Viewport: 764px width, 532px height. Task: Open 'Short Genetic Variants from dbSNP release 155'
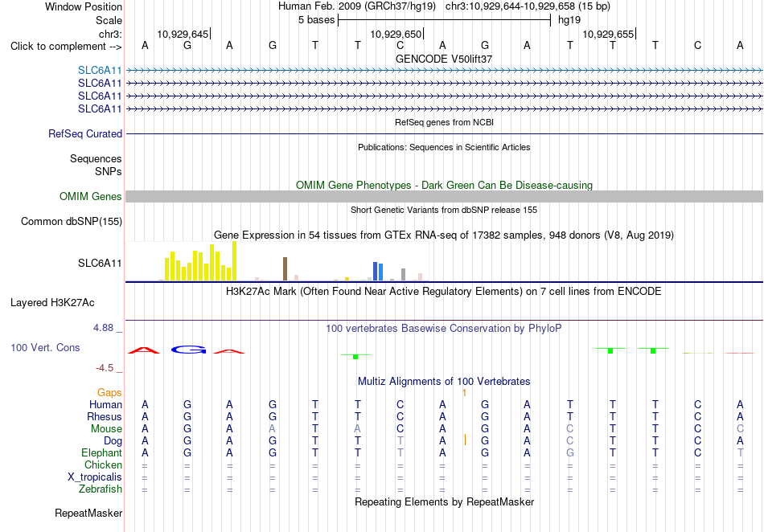point(444,210)
